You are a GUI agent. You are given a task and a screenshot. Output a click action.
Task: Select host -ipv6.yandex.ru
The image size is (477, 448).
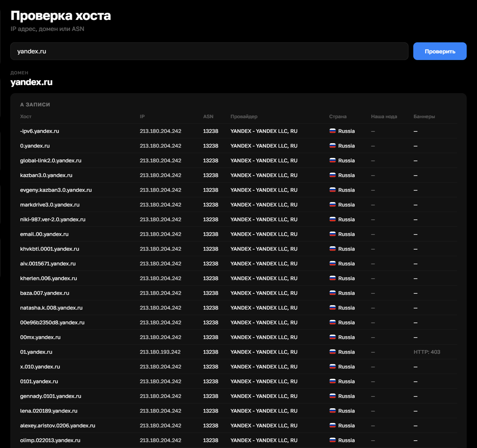(x=39, y=131)
